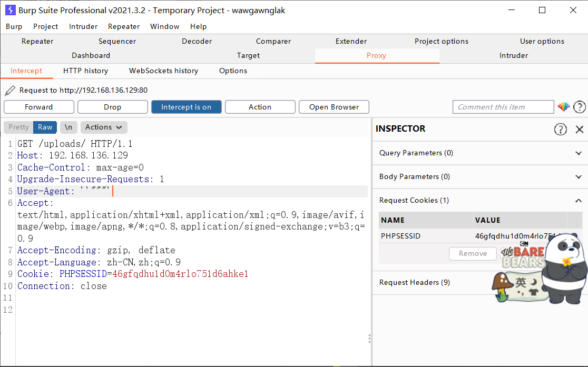Toggle the IME language 英 indicator
588x367 pixels.
(x=521, y=282)
